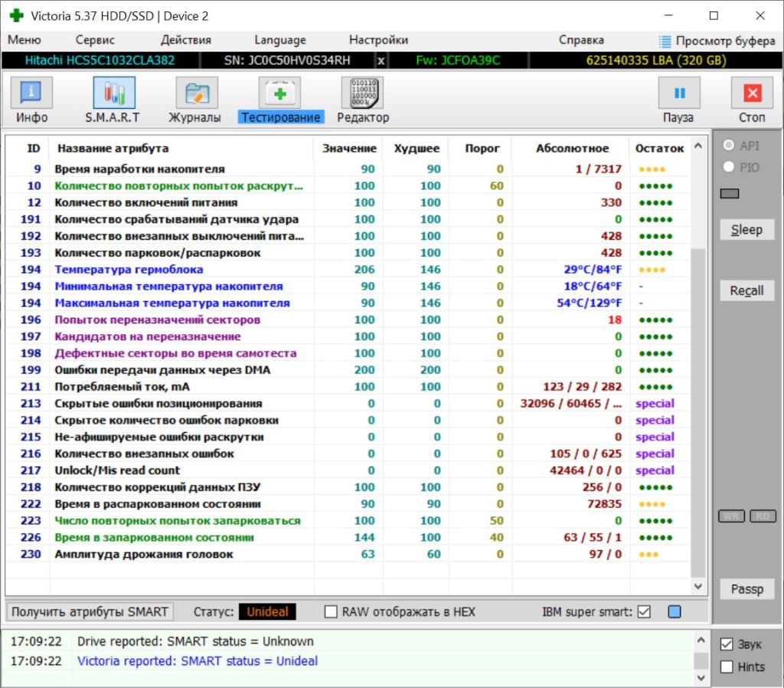This screenshot has width=784, height=688.
Task: Click the Пауза pause button
Action: coord(678,100)
